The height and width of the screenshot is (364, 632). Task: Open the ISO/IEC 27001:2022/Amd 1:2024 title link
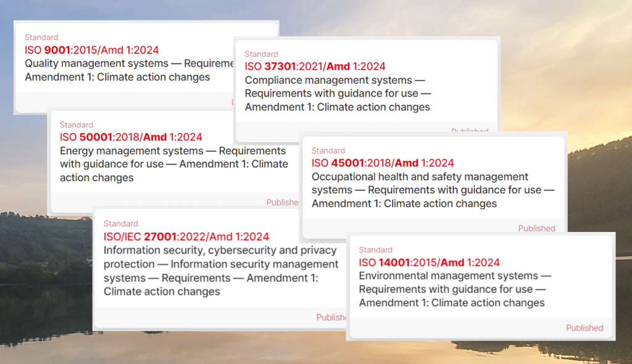pos(186,237)
